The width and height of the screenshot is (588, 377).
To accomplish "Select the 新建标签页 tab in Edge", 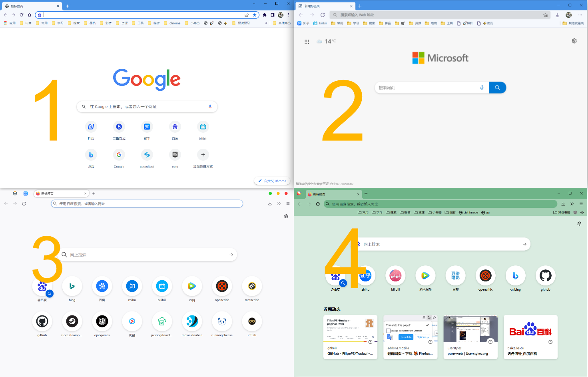I will [x=325, y=6].
